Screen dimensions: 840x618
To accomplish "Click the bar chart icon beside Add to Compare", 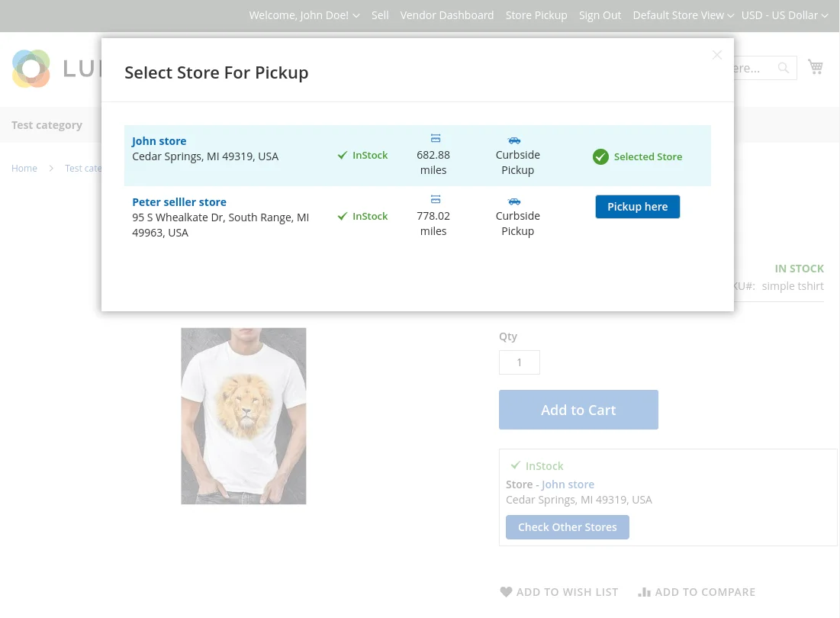I will [x=645, y=591].
